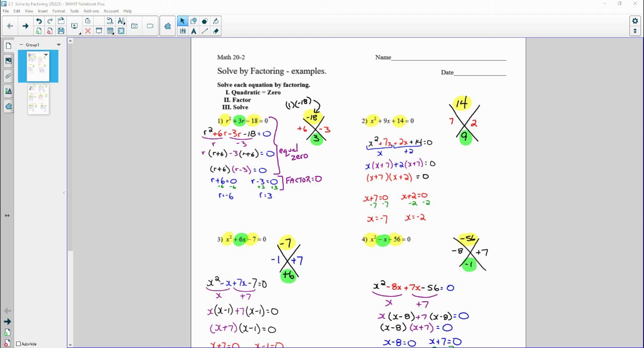Open the Group1 dropdown menu arrow
Screen dimensions: 644x348
[58, 45]
